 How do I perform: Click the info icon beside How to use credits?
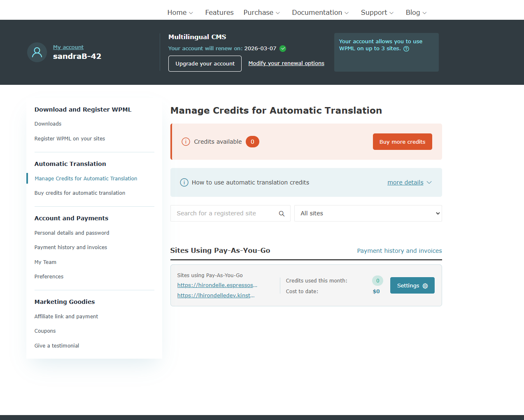click(184, 182)
